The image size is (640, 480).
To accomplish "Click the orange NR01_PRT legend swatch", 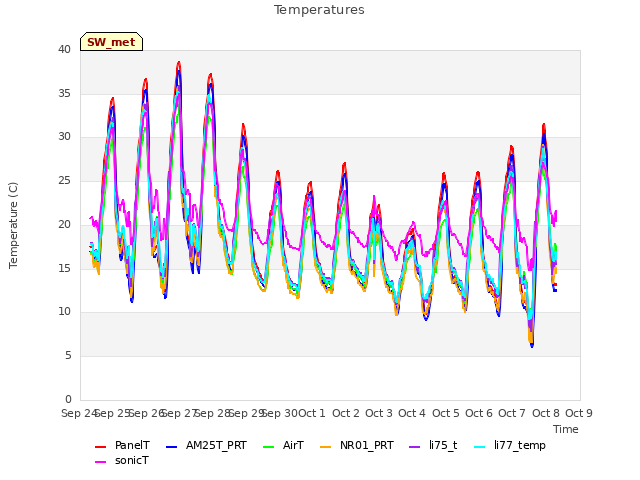I will tap(326, 447).
